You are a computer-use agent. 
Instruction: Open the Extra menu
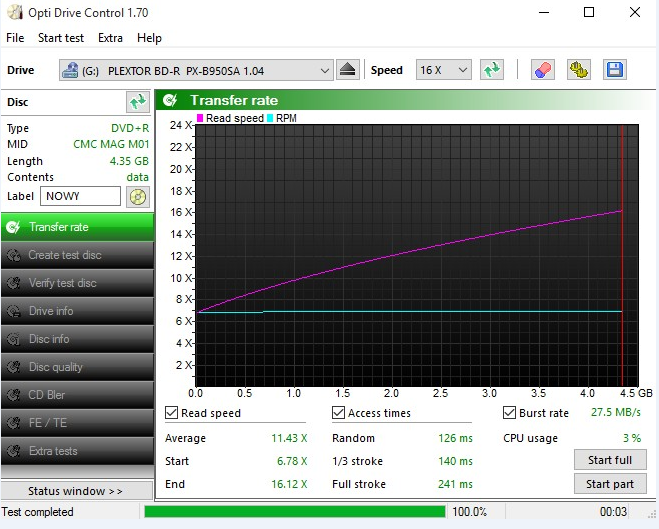110,38
